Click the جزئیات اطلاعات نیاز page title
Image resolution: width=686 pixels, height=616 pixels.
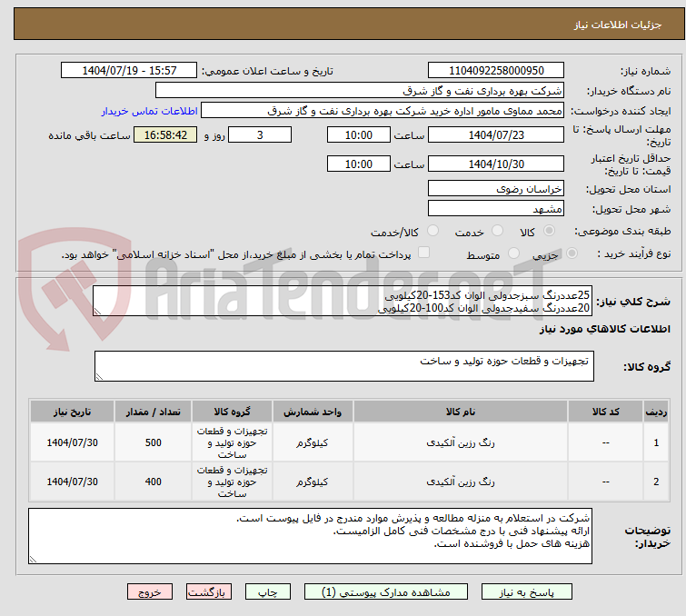pyautogui.click(x=617, y=25)
